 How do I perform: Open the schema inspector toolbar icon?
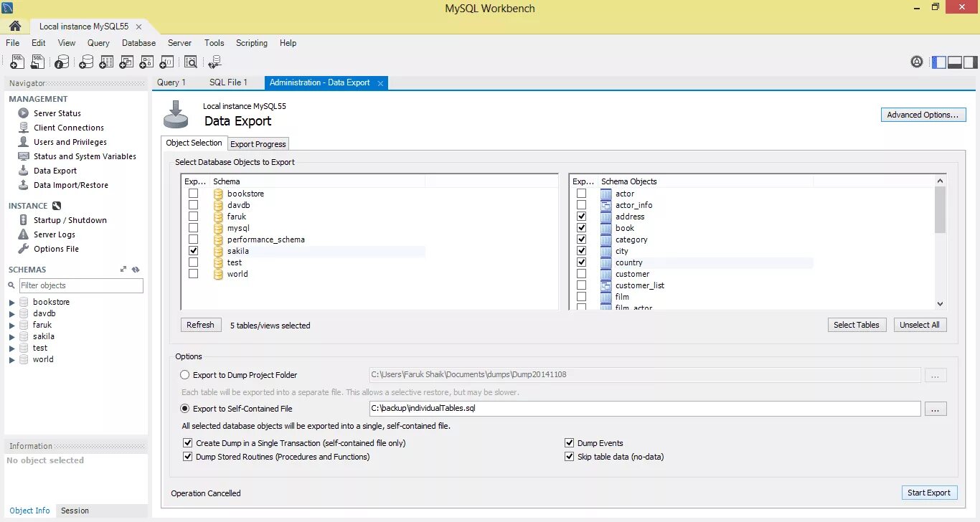62,62
